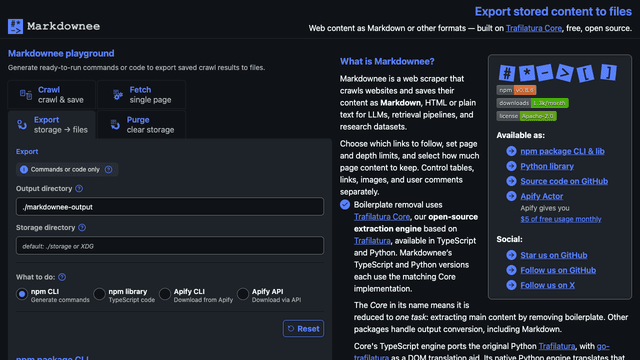Click the What is Markdownee? heading
Screen dimensions: 640x360
[x=387, y=62]
